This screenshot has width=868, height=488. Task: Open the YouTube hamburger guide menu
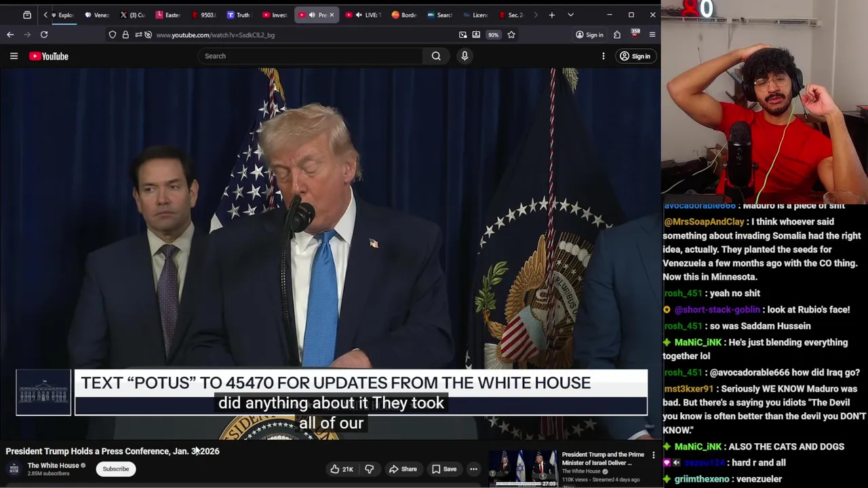coord(14,56)
